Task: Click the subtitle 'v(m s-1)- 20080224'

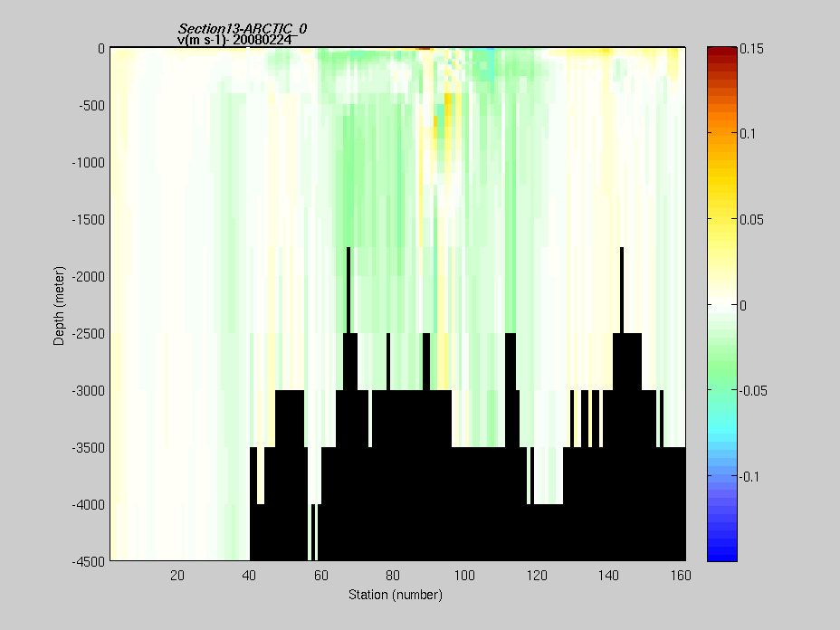Action: tap(234, 40)
